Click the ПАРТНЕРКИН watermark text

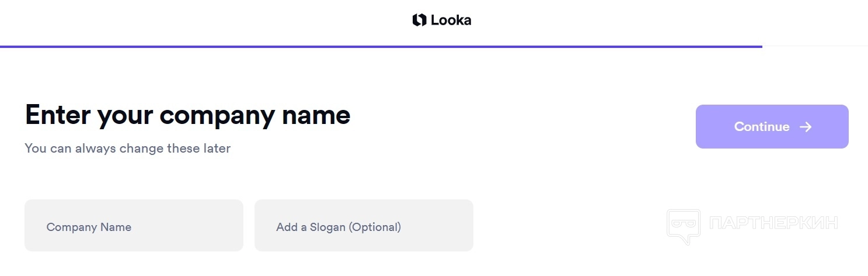pos(773,223)
